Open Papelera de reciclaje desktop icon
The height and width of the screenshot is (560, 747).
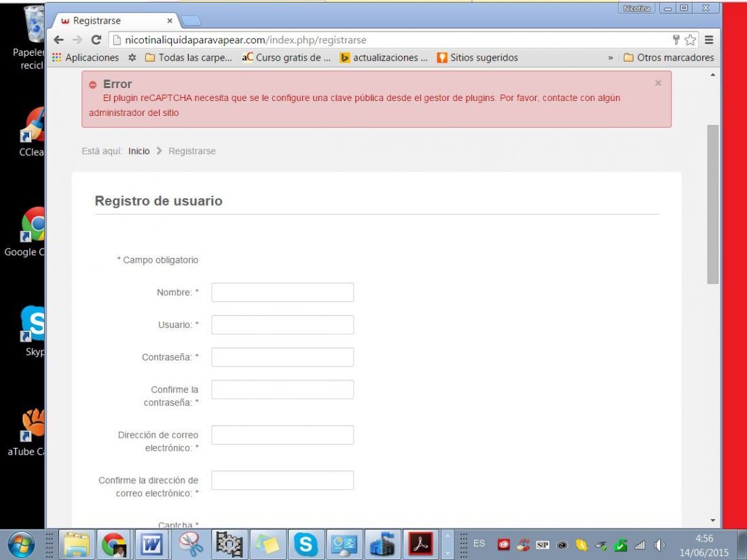(29, 37)
